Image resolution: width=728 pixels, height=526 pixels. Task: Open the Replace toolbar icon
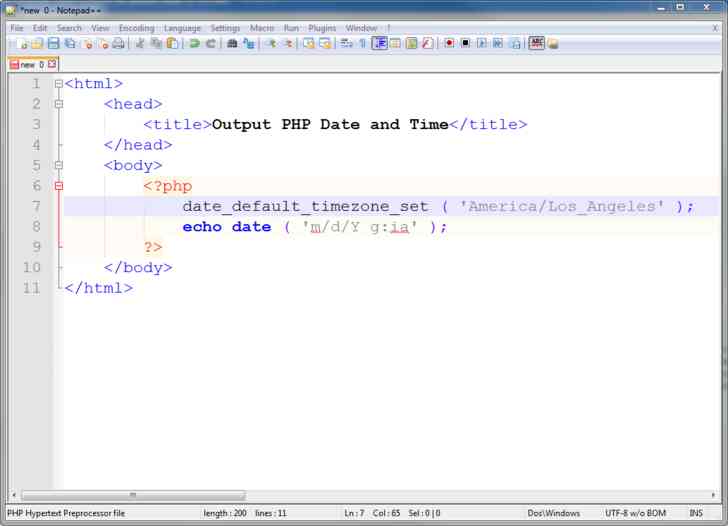point(248,44)
